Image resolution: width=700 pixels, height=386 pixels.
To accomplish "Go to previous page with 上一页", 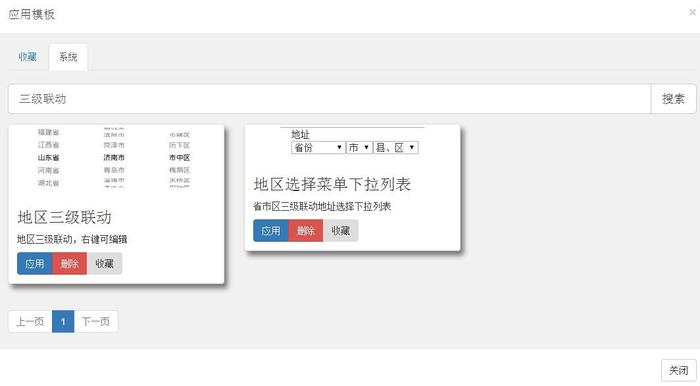I will point(30,321).
